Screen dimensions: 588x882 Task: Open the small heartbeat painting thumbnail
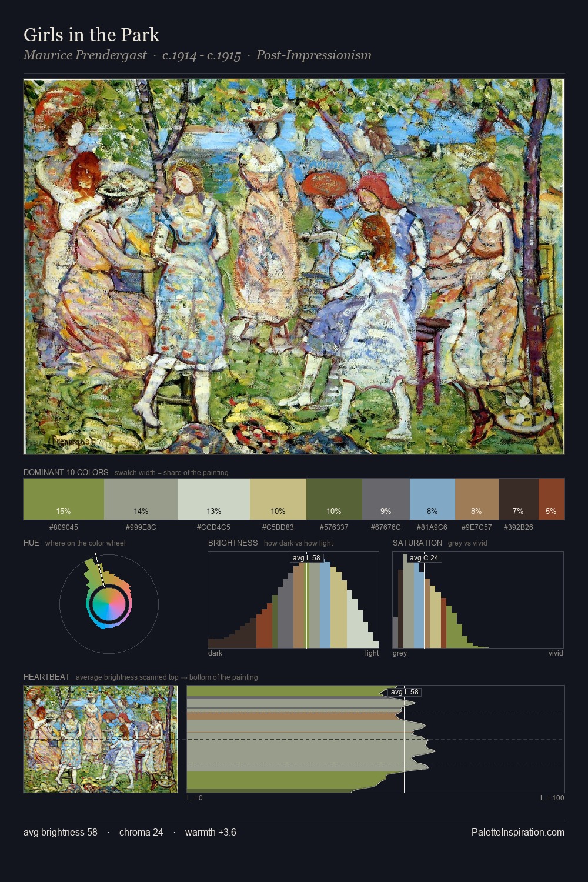101,739
